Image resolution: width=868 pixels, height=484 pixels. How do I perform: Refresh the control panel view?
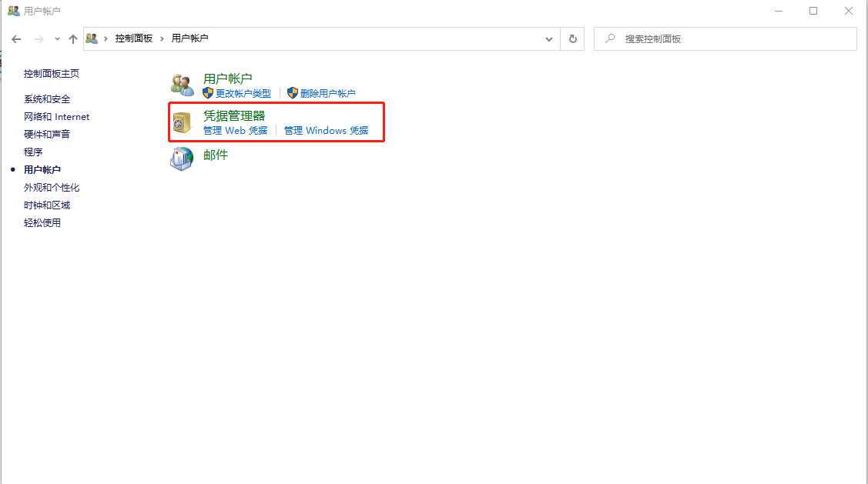pyautogui.click(x=573, y=38)
